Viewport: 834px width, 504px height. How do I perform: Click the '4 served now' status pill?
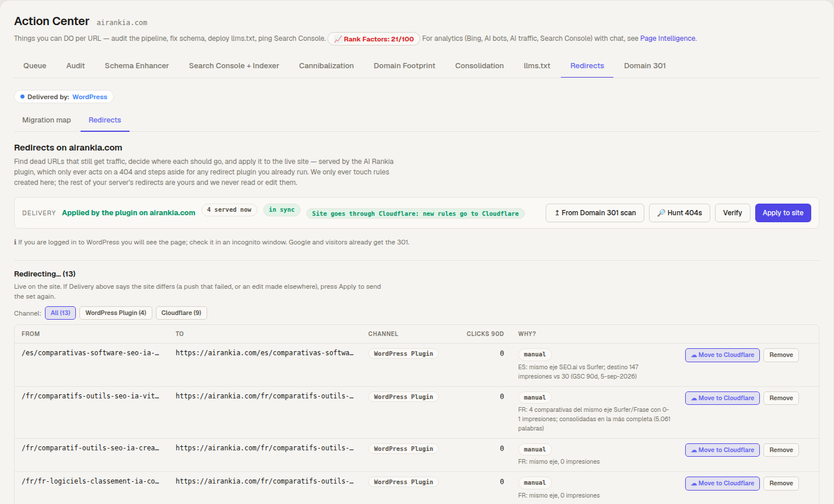[229, 210]
